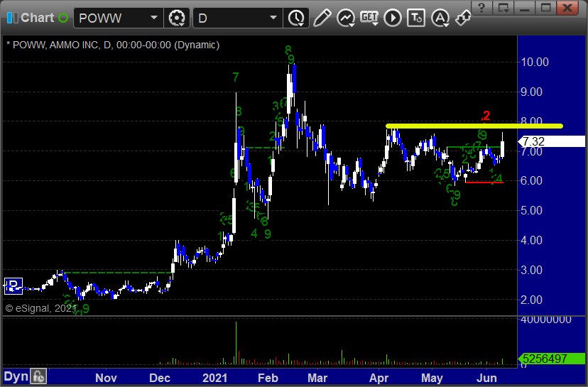Viewport: 588px width, 387px height.
Task: Open the GET tools dropdown
Action: coord(369,18)
